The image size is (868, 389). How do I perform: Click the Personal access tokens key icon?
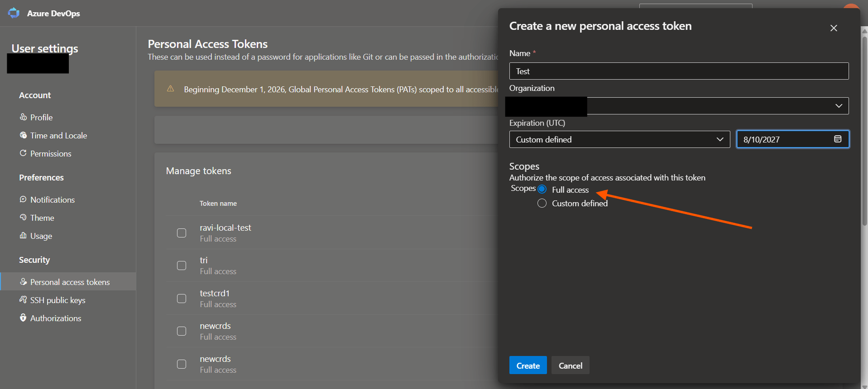tap(23, 282)
